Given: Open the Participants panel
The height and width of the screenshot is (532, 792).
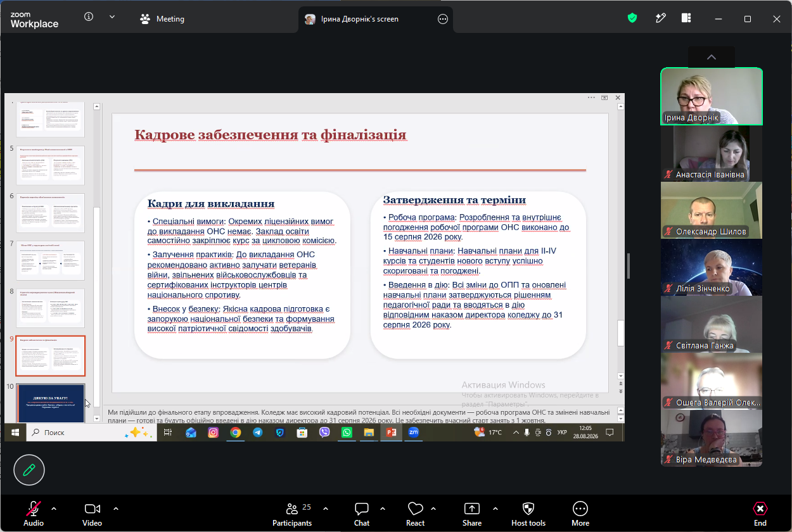Looking at the screenshot, I should click(292, 514).
